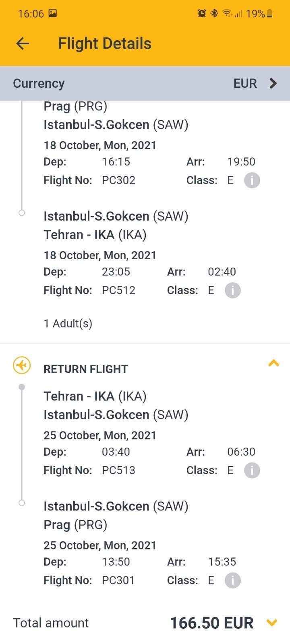Tap the alarm icon in status bar
Screen dimensions: 290x644
pyautogui.click(x=201, y=14)
